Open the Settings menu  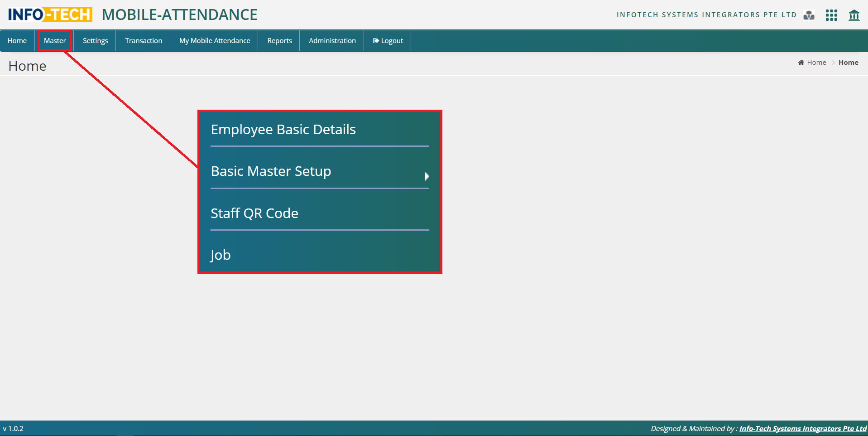(x=95, y=41)
